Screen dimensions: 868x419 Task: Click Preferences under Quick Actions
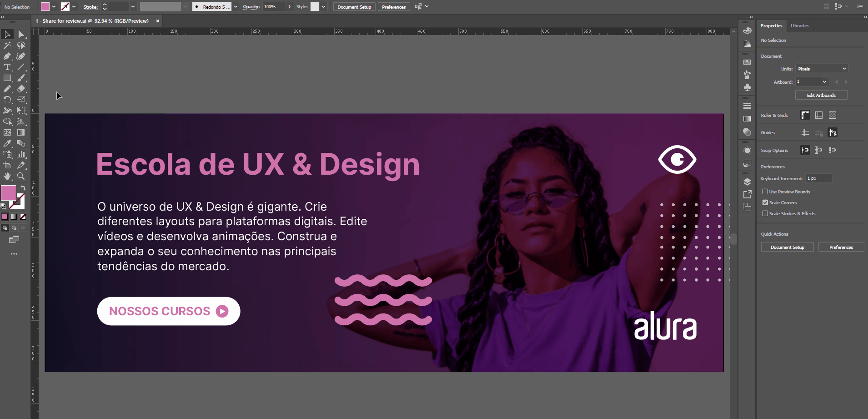coord(841,247)
